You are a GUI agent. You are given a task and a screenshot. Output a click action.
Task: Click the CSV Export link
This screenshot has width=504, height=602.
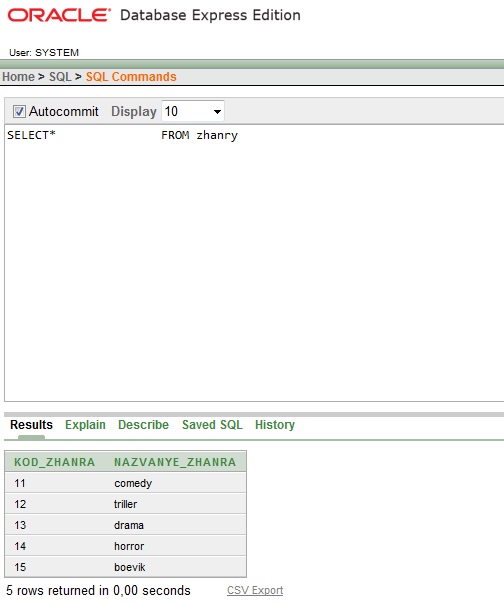[255, 590]
